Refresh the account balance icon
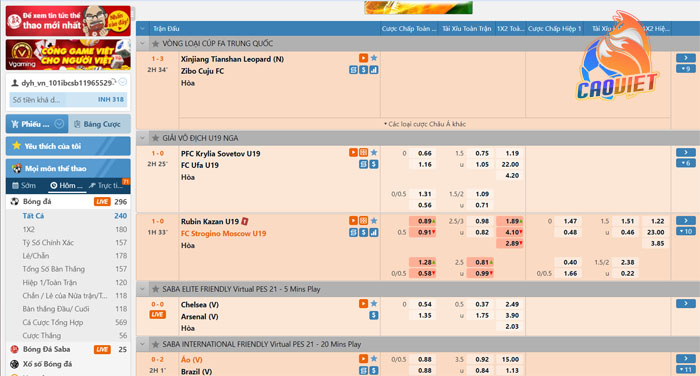Screen dimensions: 700x376 coord(114,82)
